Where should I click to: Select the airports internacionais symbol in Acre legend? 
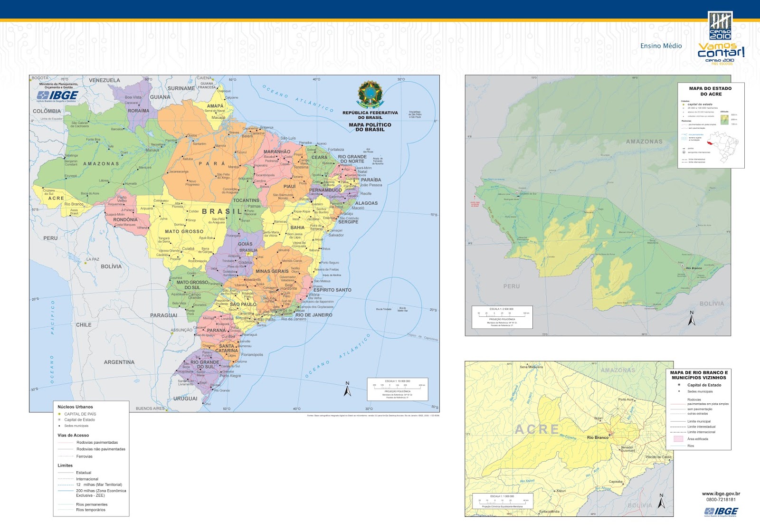[684, 152]
